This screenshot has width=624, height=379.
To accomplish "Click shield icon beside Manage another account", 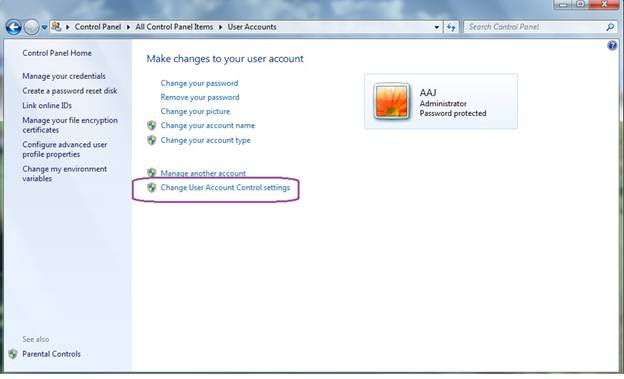I will pyautogui.click(x=152, y=173).
